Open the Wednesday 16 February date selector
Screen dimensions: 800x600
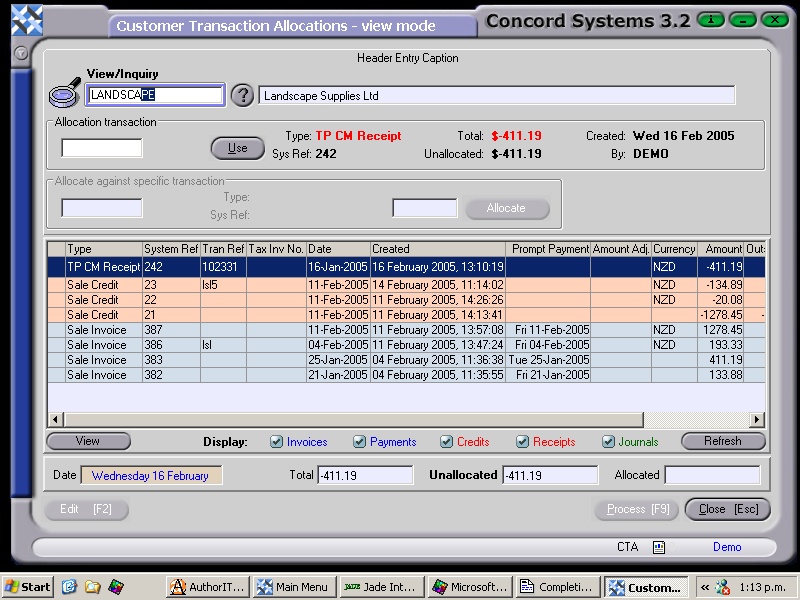pyautogui.click(x=152, y=475)
